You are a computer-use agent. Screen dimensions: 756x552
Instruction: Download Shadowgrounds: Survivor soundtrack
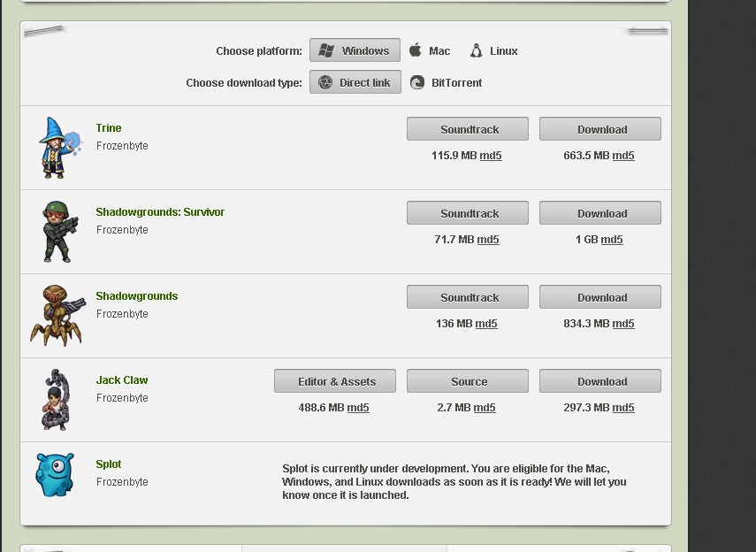pos(468,213)
